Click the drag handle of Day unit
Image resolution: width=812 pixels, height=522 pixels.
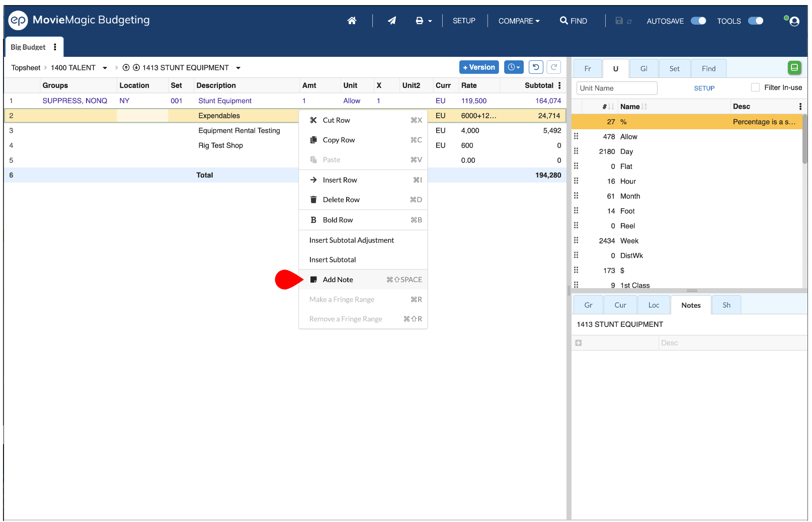pyautogui.click(x=576, y=151)
